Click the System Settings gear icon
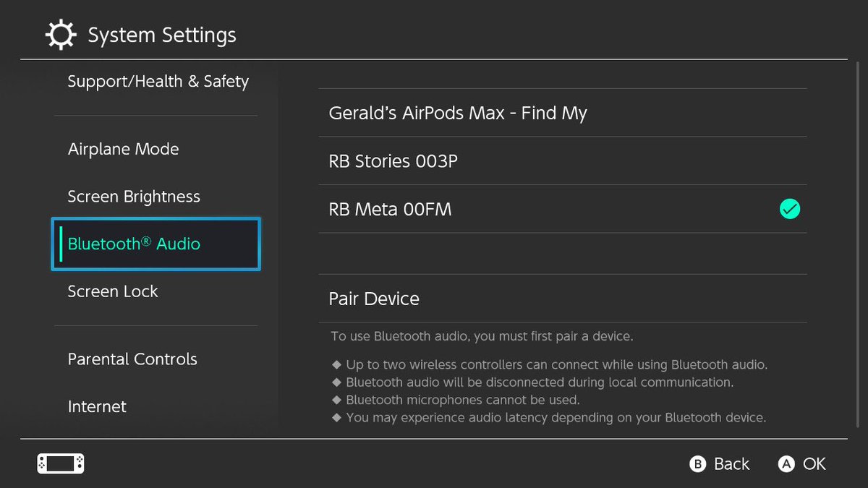This screenshot has width=868, height=488. [x=61, y=35]
